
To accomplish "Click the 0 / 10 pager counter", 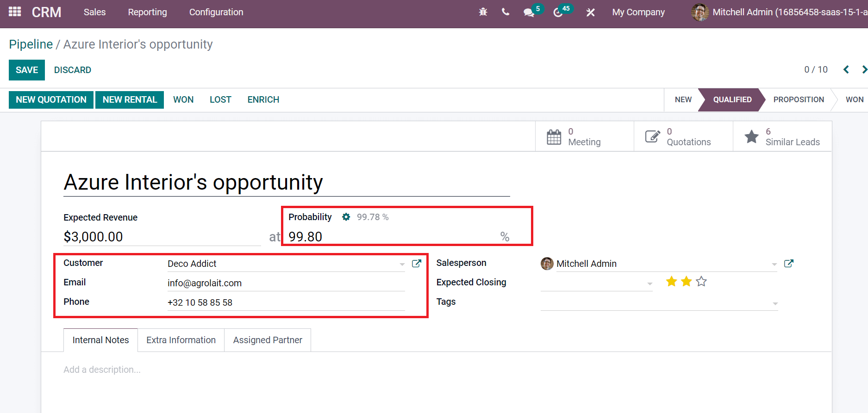I will pos(816,69).
